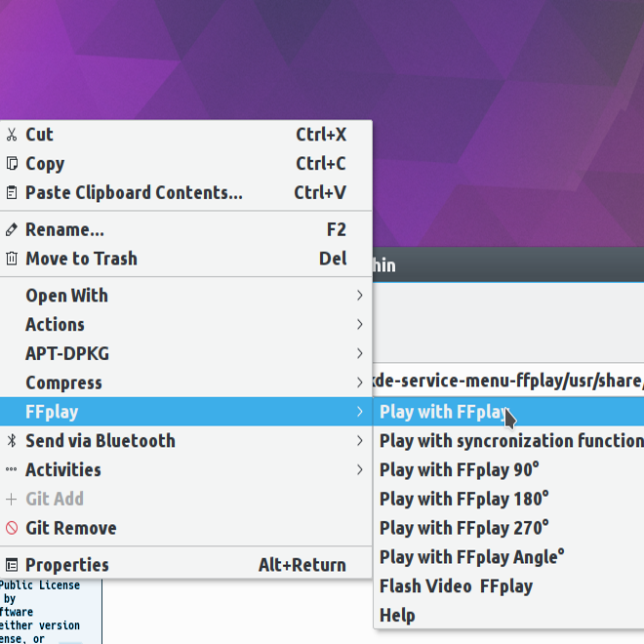Open the Actions menu entry
The height and width of the screenshot is (644, 644).
point(186,325)
